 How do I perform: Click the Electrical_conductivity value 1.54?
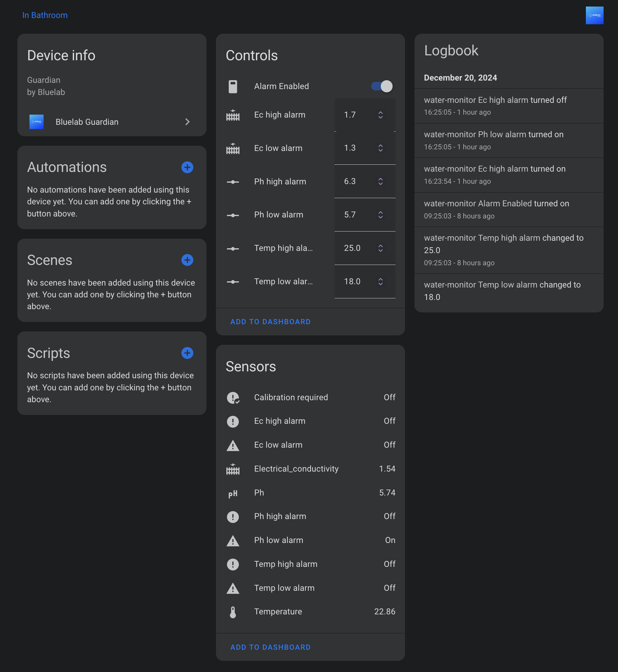point(387,469)
